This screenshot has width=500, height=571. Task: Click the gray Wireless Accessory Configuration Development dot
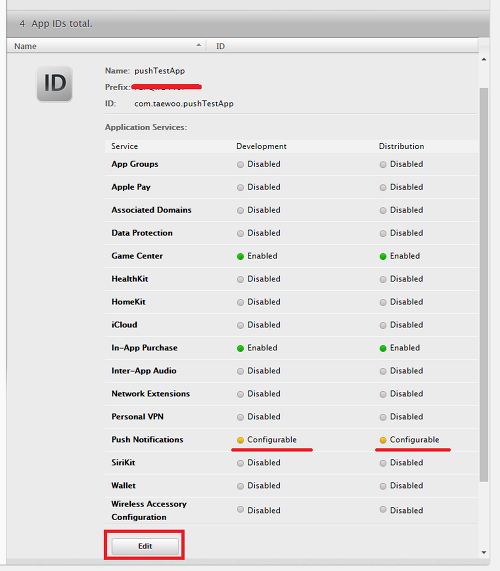(x=240, y=509)
